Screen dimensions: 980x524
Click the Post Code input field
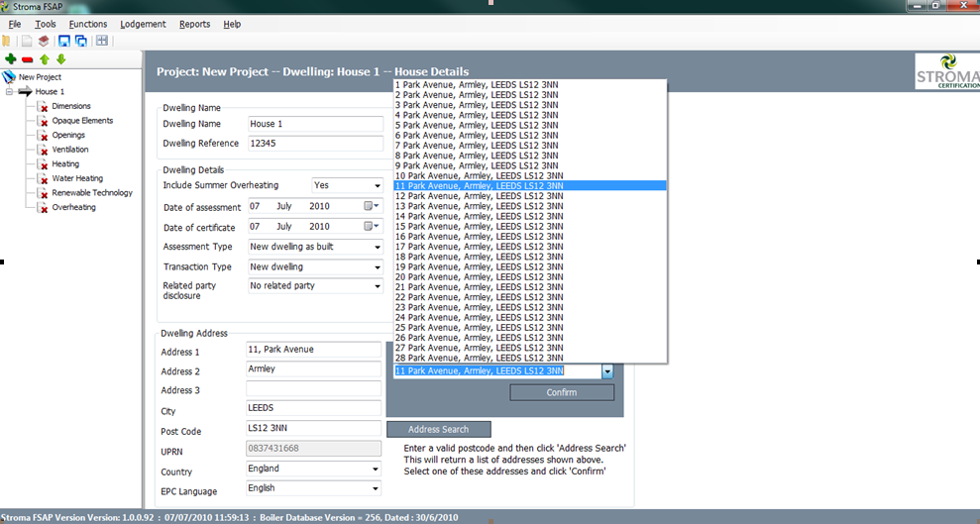pos(314,428)
